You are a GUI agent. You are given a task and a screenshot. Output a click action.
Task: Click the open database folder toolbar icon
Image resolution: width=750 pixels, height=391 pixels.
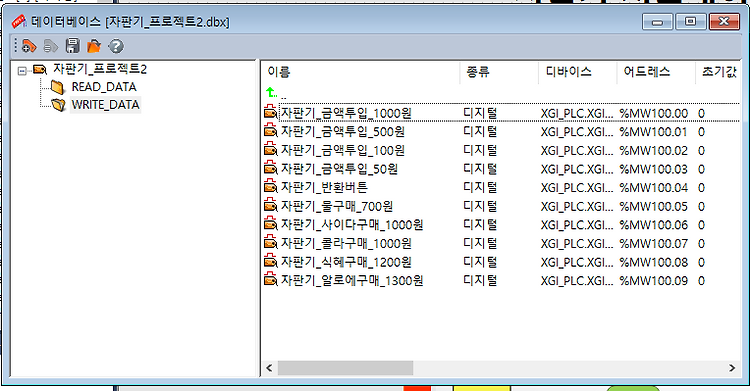[x=94, y=46]
